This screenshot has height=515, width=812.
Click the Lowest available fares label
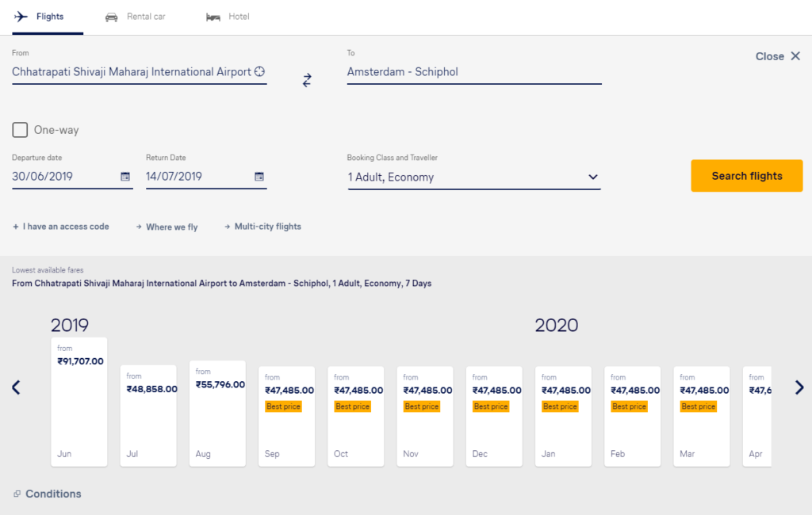48,270
